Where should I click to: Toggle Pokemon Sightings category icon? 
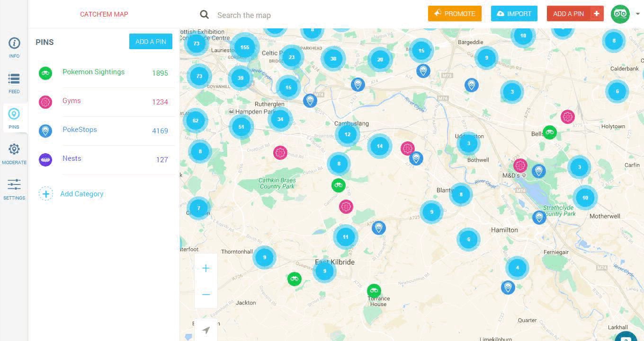click(x=45, y=73)
